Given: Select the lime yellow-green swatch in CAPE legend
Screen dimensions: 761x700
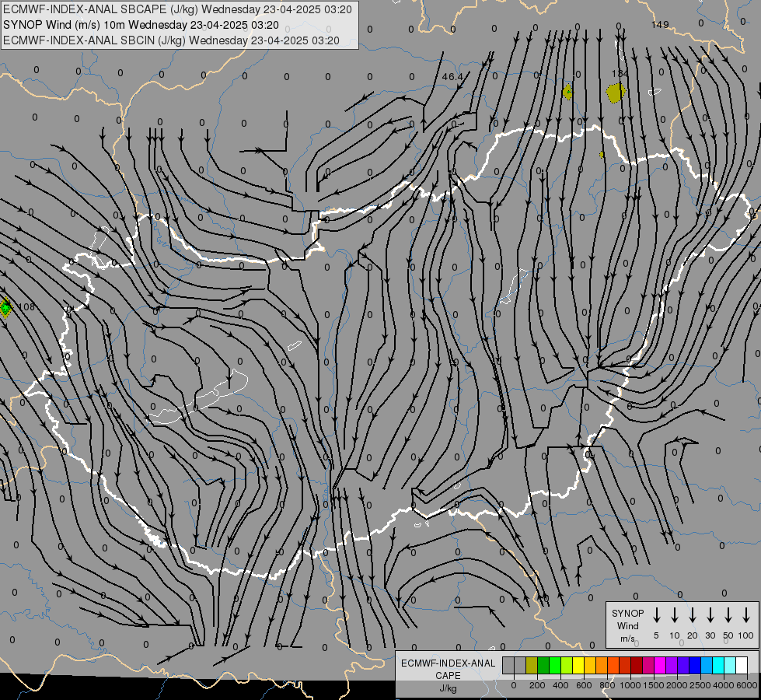Looking at the screenshot, I should coord(567,665).
